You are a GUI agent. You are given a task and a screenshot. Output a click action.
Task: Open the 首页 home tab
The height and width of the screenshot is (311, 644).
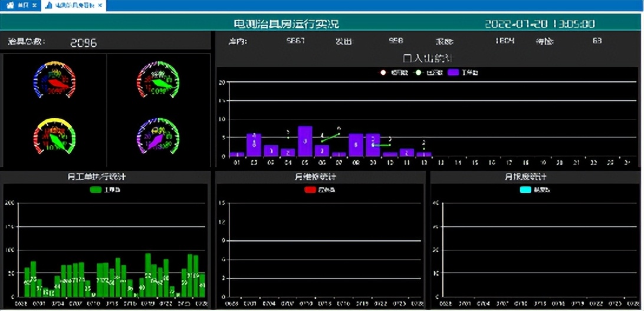click(21, 5)
